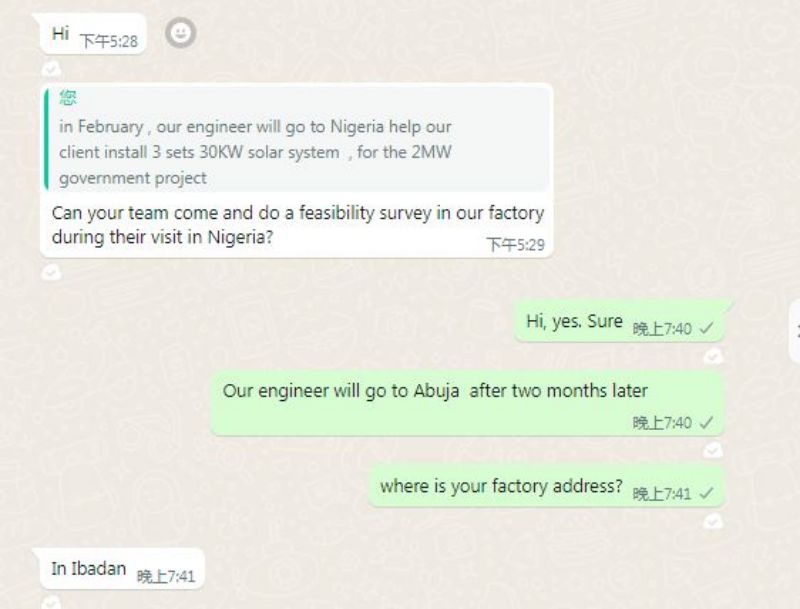Click reaction badge below factory address question
Image resolution: width=800 pixels, height=609 pixels.
(713, 521)
